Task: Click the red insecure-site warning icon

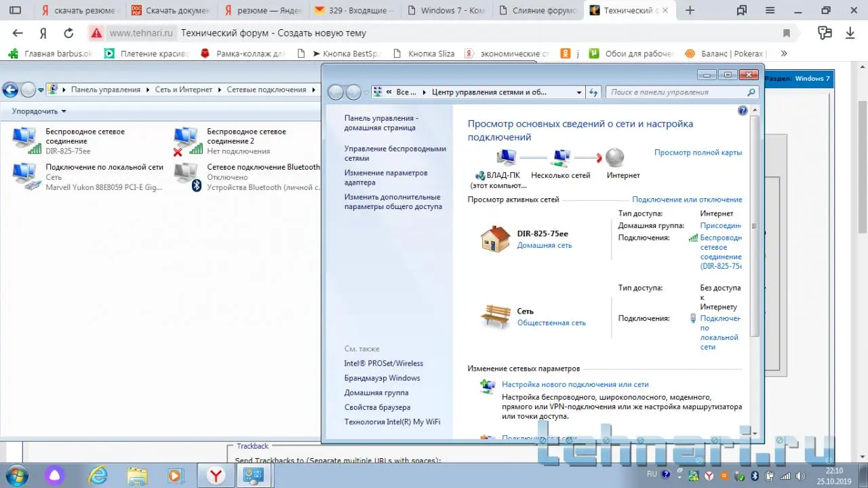Action: click(97, 33)
